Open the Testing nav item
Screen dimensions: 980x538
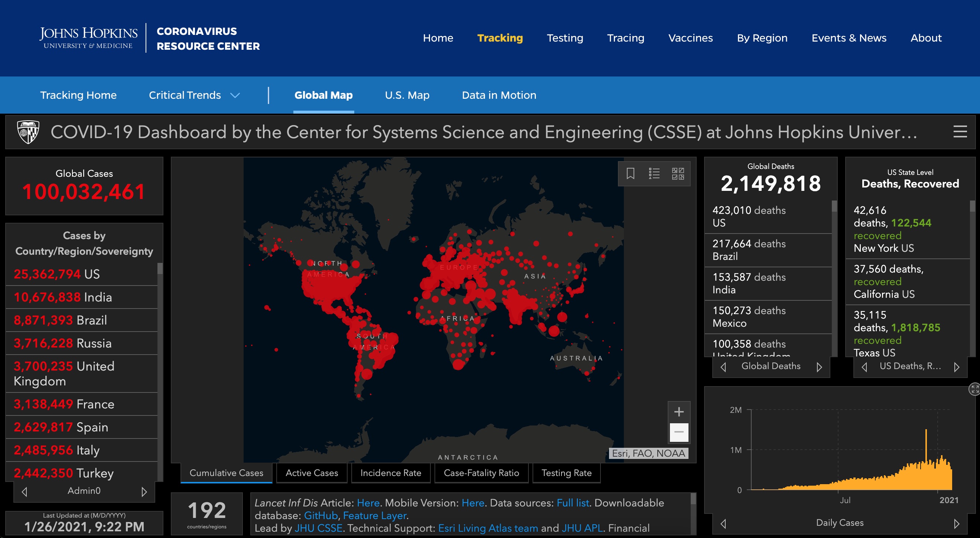tap(564, 38)
